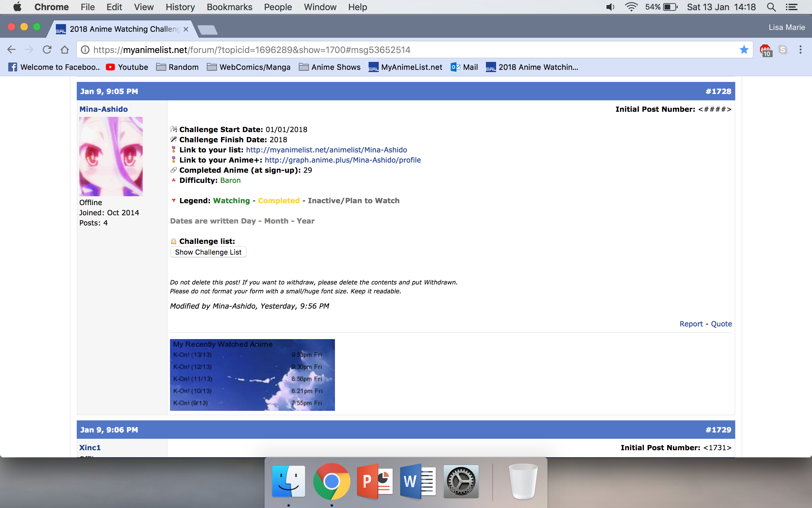This screenshot has width=812, height=508.
Task: Open the Facebook bookmark
Action: click(54, 67)
